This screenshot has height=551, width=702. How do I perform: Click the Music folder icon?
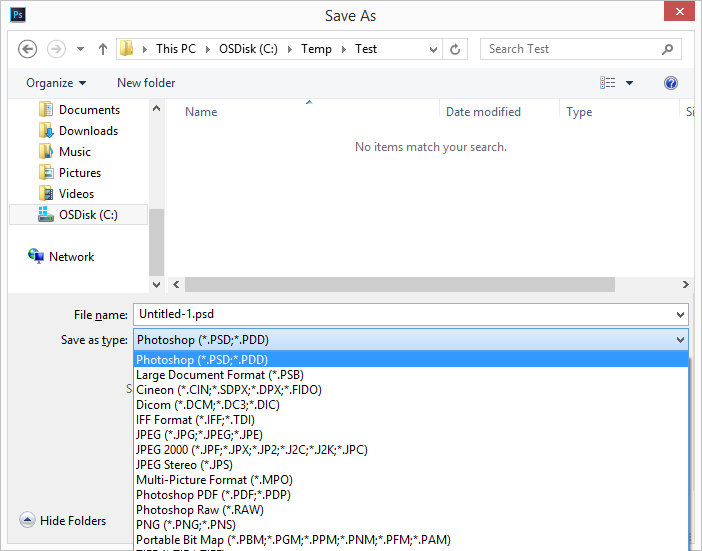46,151
